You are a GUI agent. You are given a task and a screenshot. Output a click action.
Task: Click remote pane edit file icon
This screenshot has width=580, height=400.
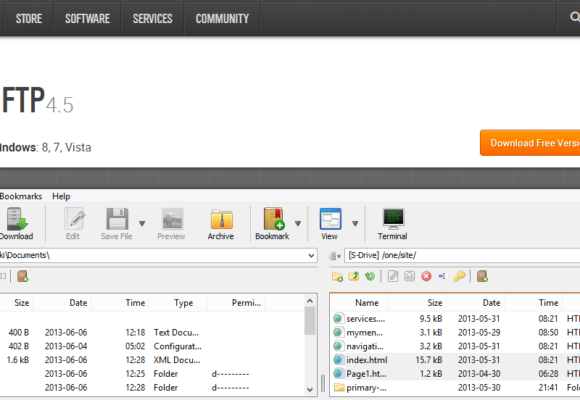pos(393,276)
